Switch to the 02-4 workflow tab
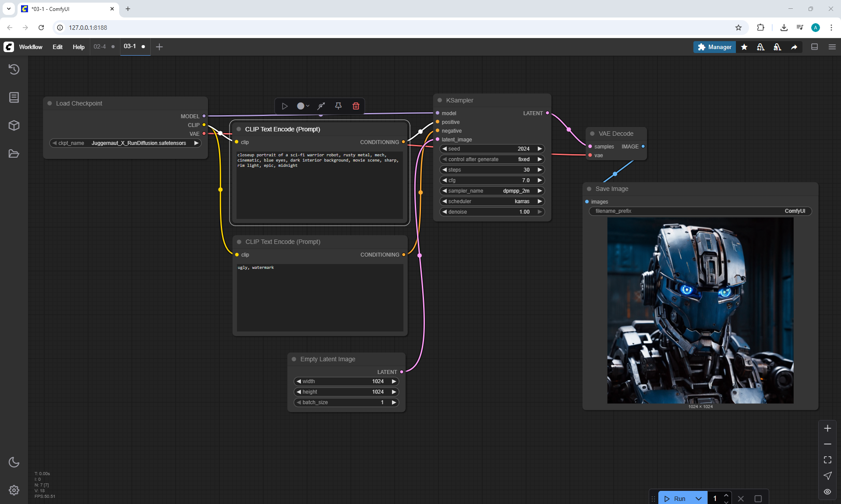The width and height of the screenshot is (841, 504). 100,46
